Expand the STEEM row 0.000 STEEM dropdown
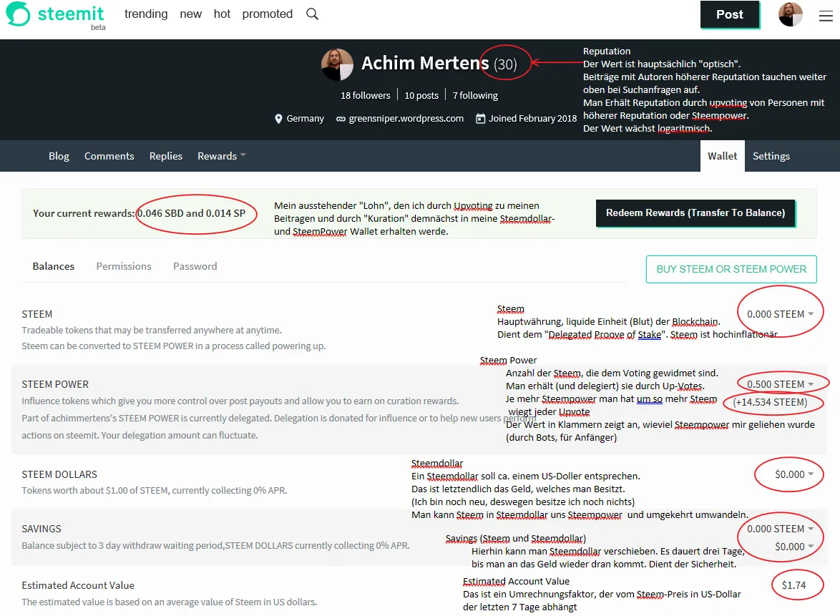840x616 pixels. pos(780,314)
